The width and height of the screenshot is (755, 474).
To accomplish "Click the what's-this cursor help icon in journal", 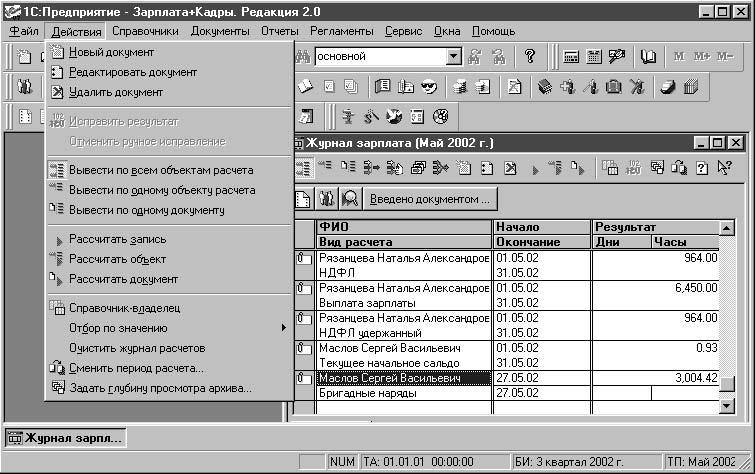I will coord(725,168).
